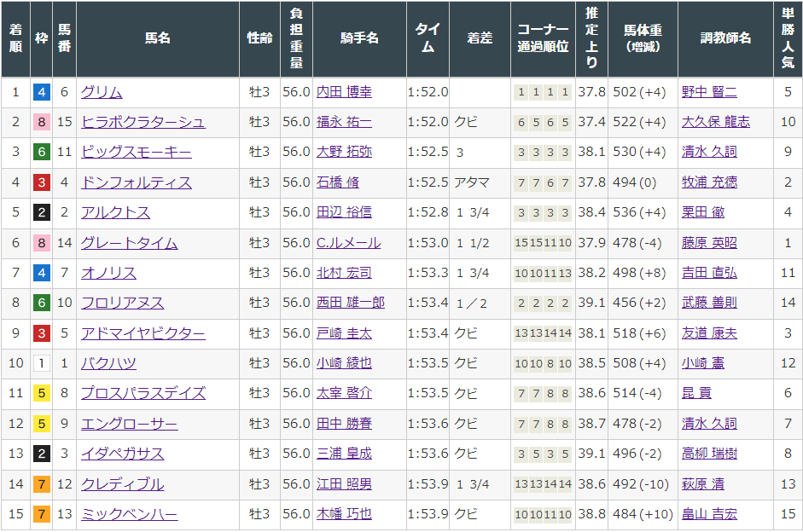Click pink bracket 8 badge in ヒラボクラターシュ row
The height and width of the screenshot is (532, 803).
pos(42,122)
